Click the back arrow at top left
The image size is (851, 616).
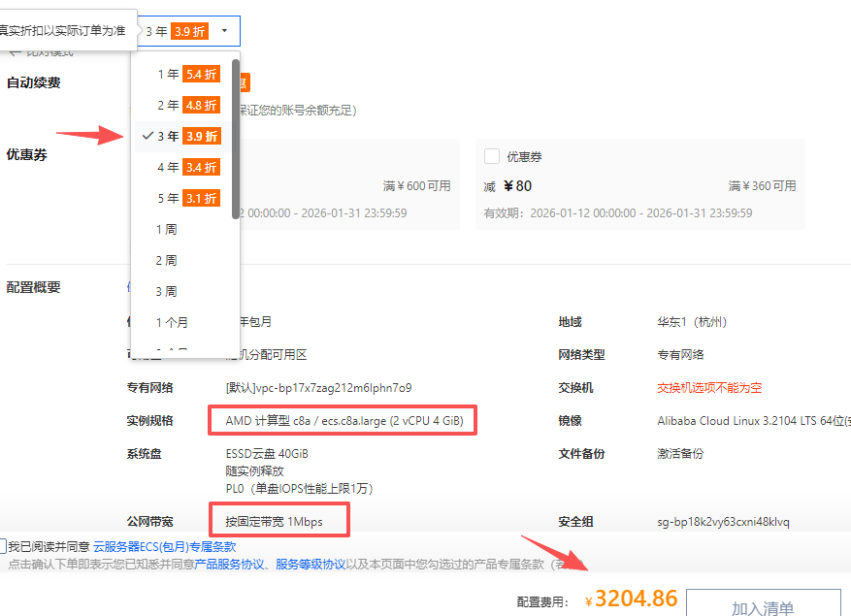point(15,51)
